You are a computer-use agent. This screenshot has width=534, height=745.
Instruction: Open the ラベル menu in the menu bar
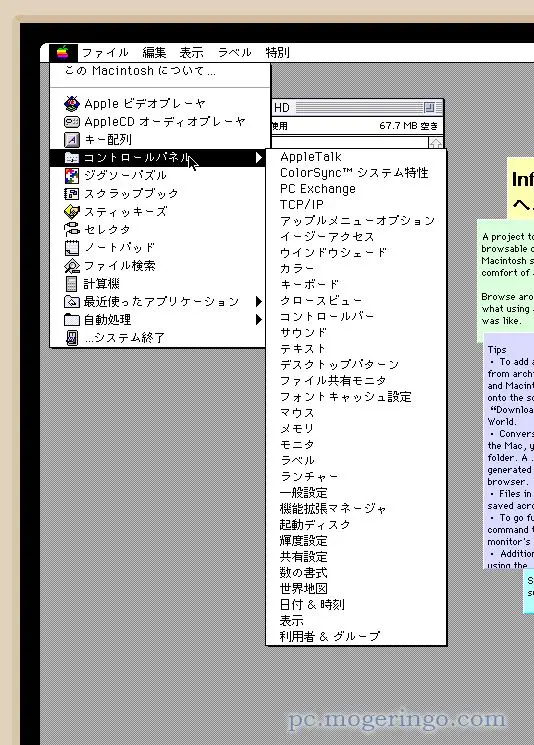pyautogui.click(x=235, y=52)
